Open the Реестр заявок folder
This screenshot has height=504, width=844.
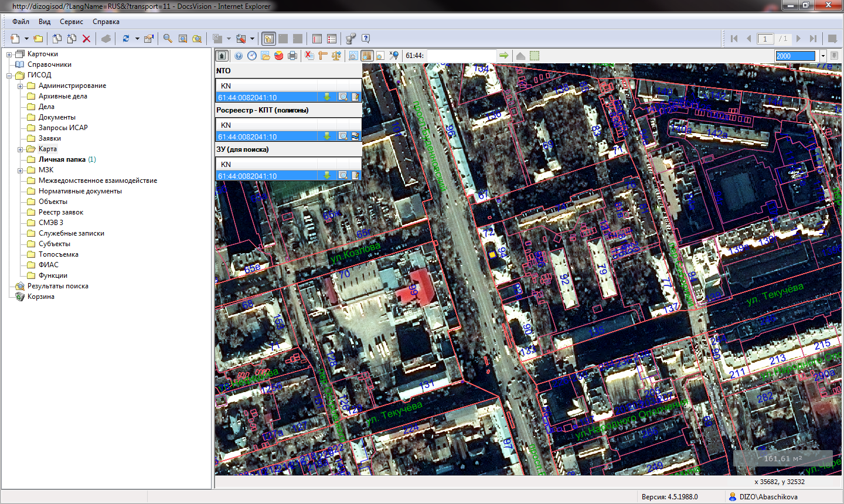[x=61, y=212]
